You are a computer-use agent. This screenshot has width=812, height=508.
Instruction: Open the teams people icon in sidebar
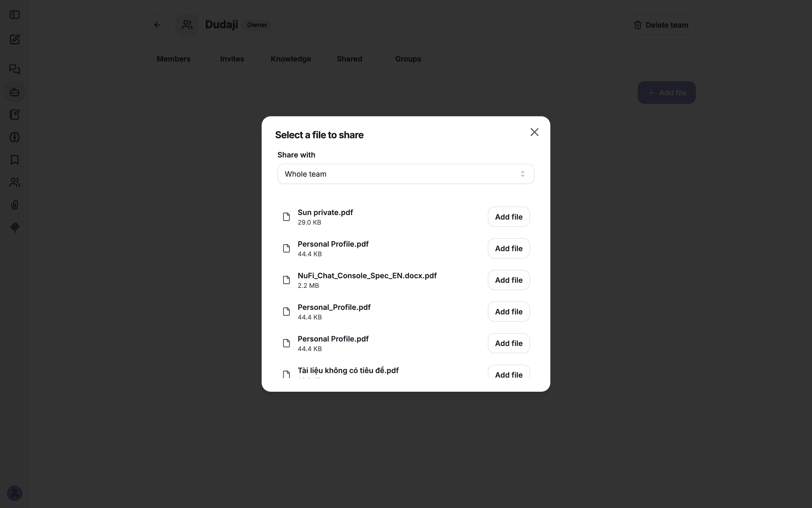coord(14,182)
